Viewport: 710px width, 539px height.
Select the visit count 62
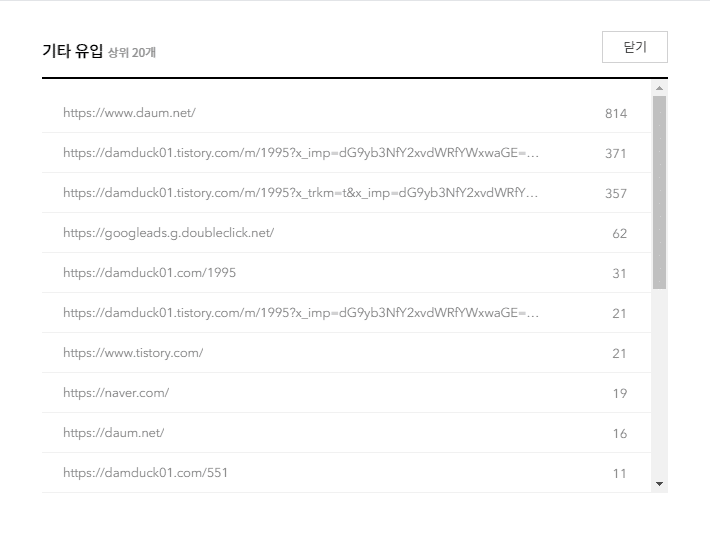(619, 233)
